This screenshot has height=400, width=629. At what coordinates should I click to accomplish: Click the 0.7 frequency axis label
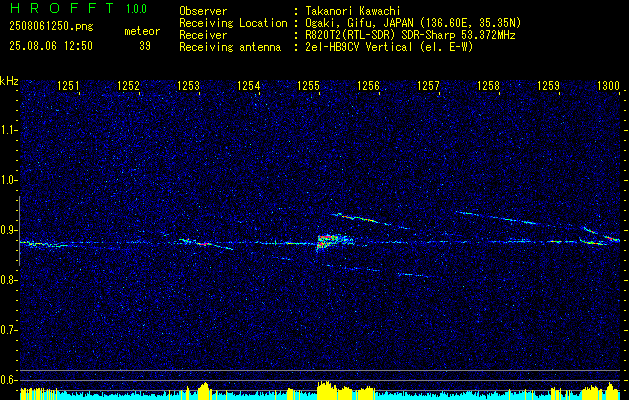(8, 330)
